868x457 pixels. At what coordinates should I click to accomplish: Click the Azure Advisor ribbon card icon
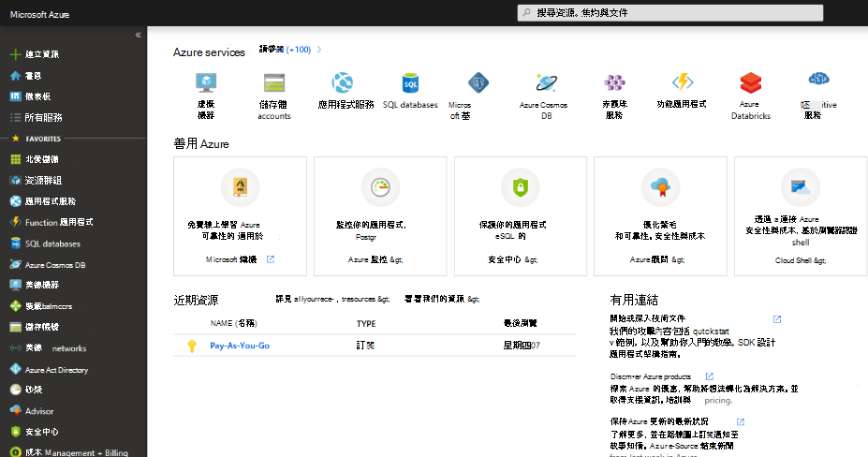coord(660,187)
